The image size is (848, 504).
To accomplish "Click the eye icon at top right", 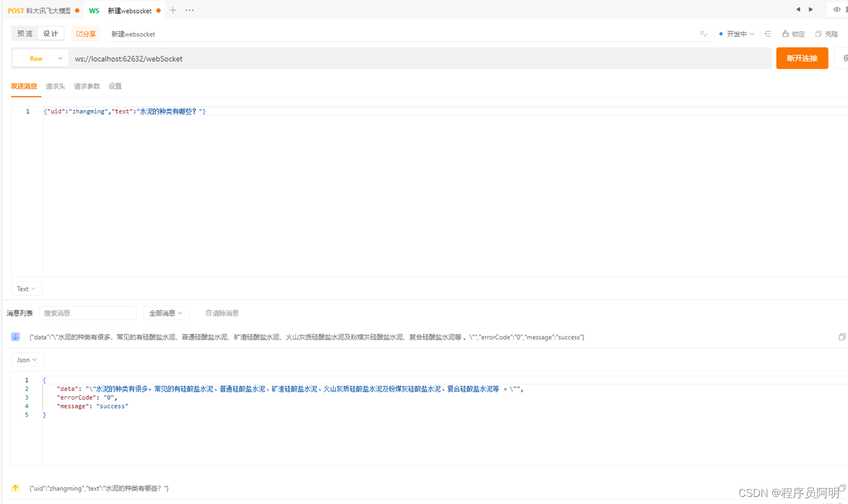I will pos(837,9).
